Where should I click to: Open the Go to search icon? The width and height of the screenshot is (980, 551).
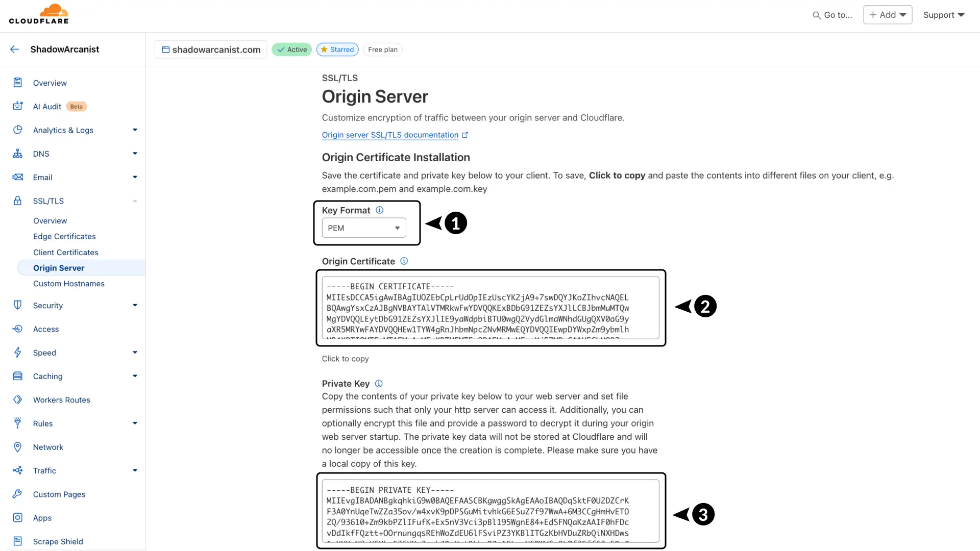coord(817,15)
